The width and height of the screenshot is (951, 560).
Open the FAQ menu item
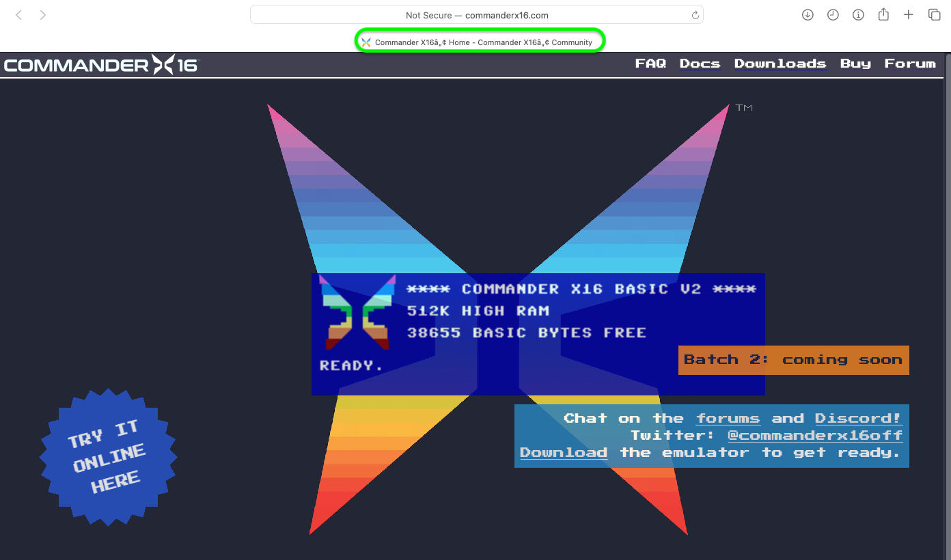pyautogui.click(x=650, y=64)
